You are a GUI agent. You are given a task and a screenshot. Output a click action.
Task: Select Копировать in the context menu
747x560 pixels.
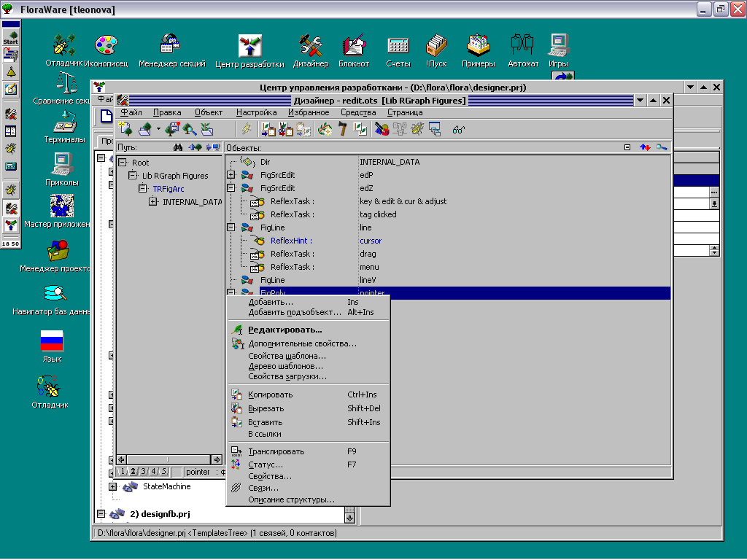pos(270,394)
